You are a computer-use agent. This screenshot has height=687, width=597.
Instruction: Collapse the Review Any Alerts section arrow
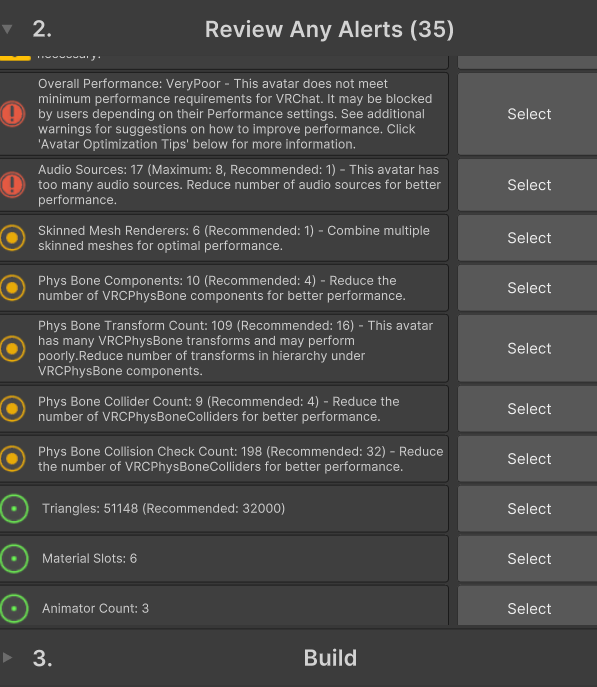point(7,29)
